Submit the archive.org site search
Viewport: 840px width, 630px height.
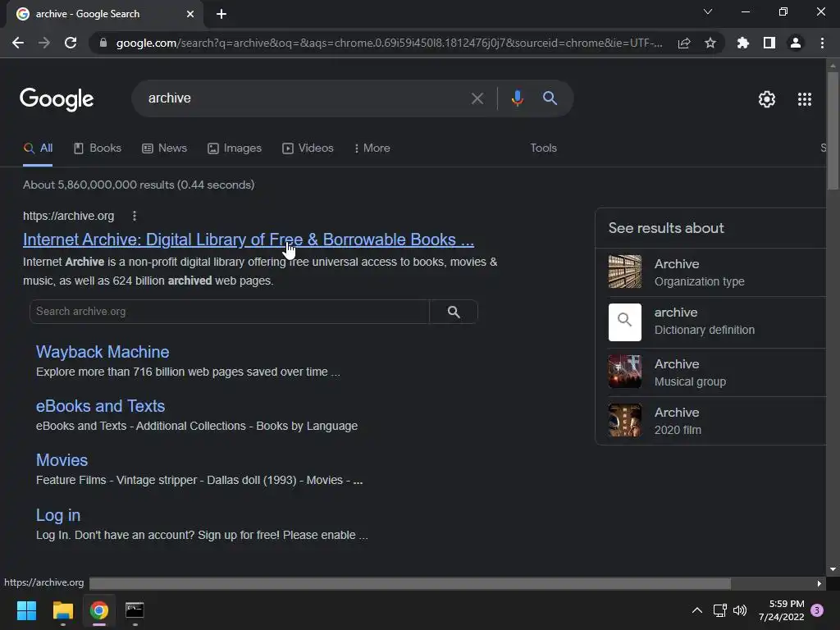coord(454,312)
